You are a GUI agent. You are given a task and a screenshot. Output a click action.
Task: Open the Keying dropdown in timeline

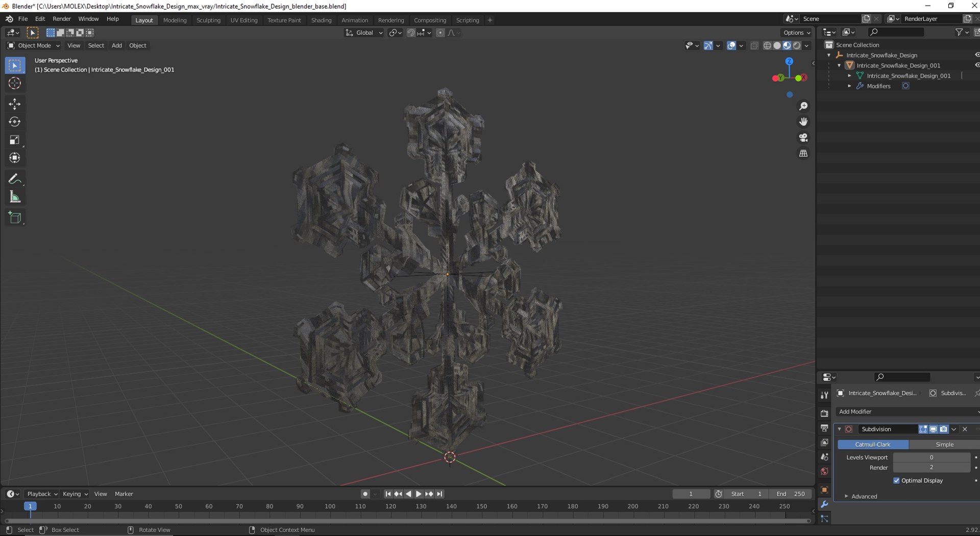click(75, 494)
